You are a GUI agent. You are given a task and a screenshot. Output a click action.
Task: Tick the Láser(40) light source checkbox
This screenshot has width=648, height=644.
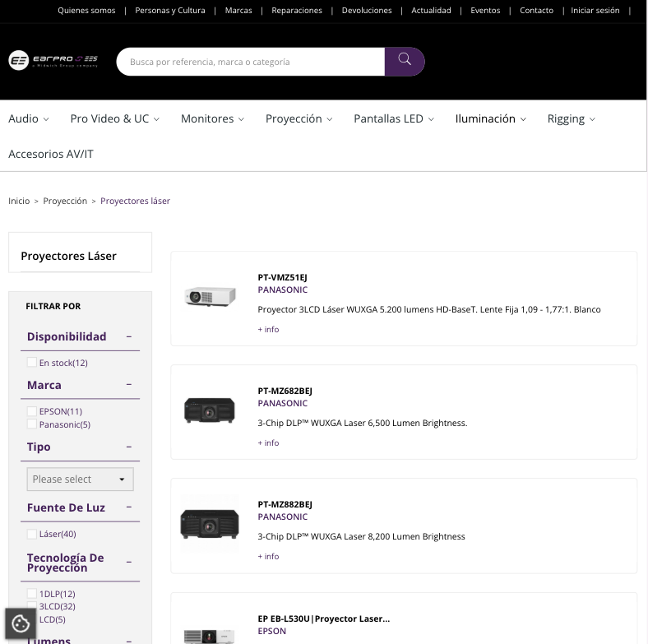pyautogui.click(x=32, y=534)
